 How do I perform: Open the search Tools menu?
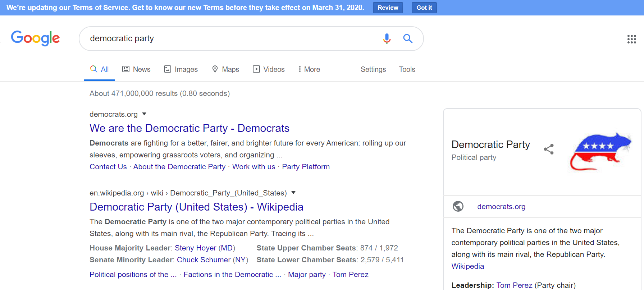(x=407, y=69)
